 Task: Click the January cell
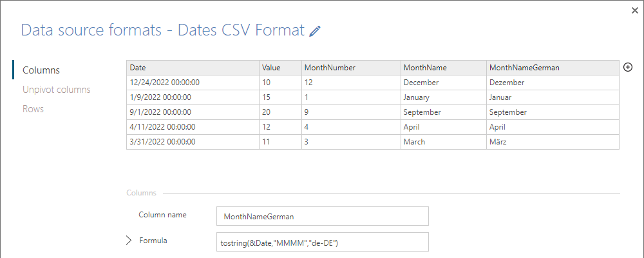[444, 97]
